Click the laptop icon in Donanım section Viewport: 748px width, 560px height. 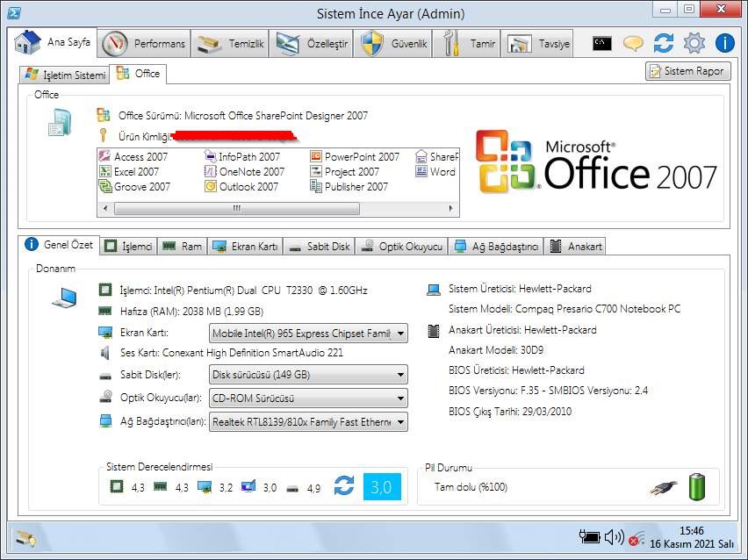[x=64, y=298]
